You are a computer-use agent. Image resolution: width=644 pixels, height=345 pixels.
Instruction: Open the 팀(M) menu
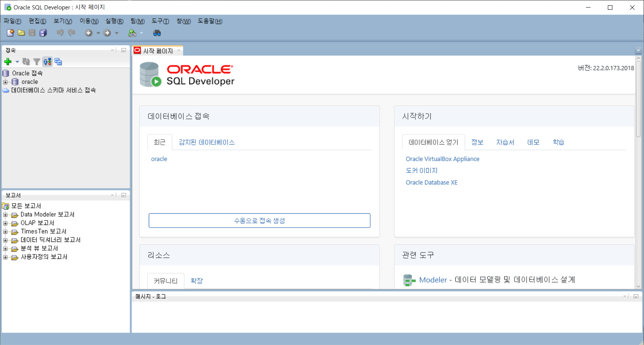[137, 21]
